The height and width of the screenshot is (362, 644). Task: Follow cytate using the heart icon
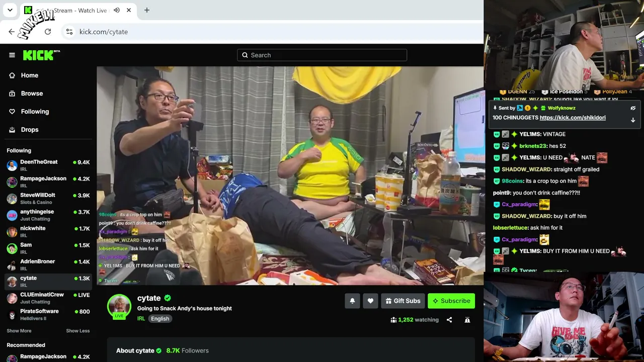click(370, 301)
